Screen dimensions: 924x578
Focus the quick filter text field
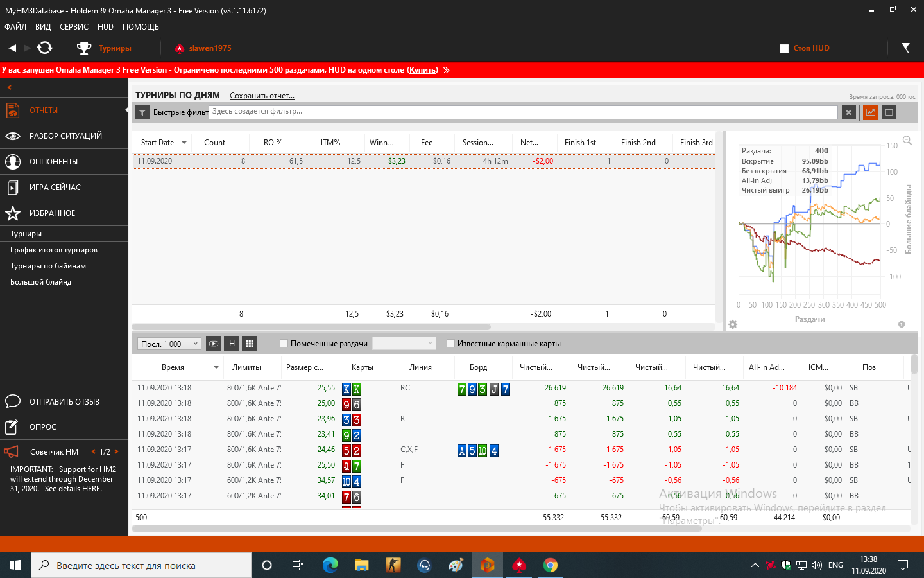point(524,112)
